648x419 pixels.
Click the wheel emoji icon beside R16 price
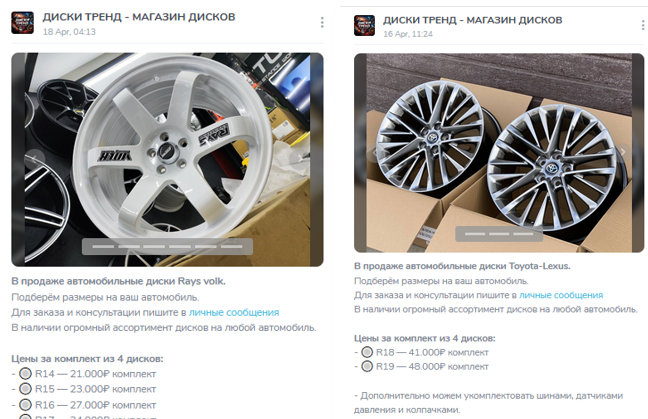coord(25,403)
